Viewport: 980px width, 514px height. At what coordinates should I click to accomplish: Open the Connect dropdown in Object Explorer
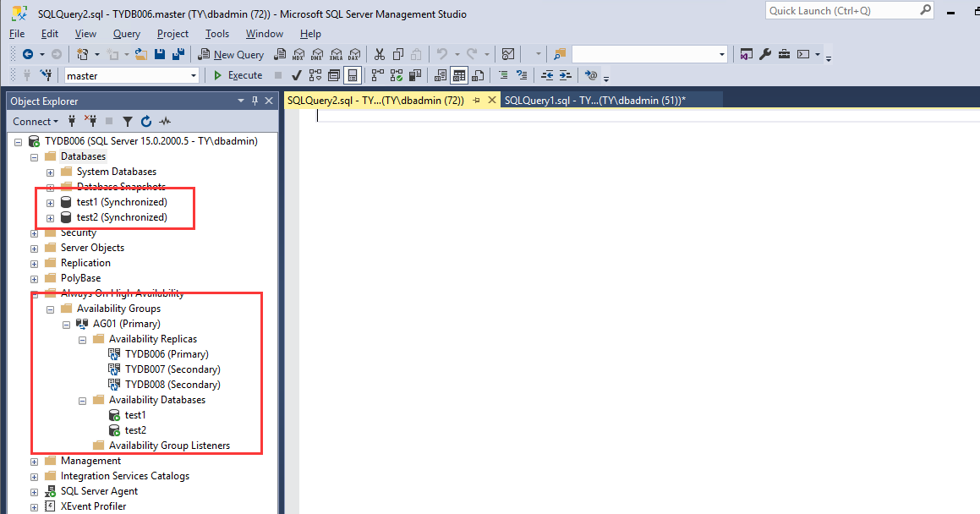(x=36, y=121)
